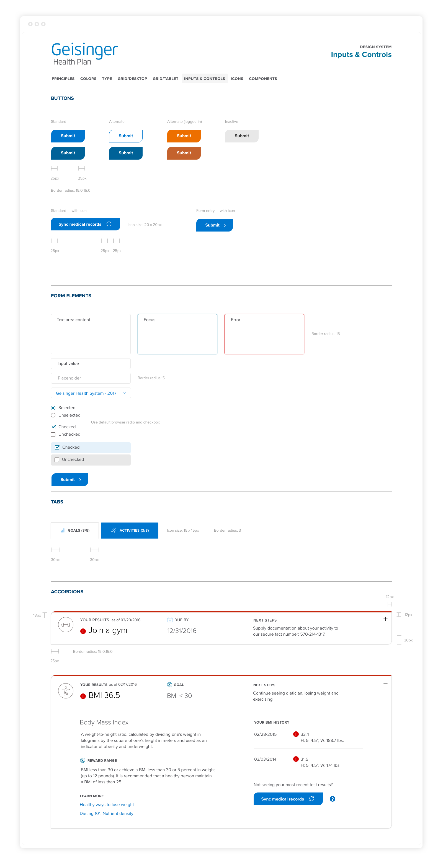Click the blue question mark help icon
This screenshot has width=443, height=868.
[x=332, y=799]
